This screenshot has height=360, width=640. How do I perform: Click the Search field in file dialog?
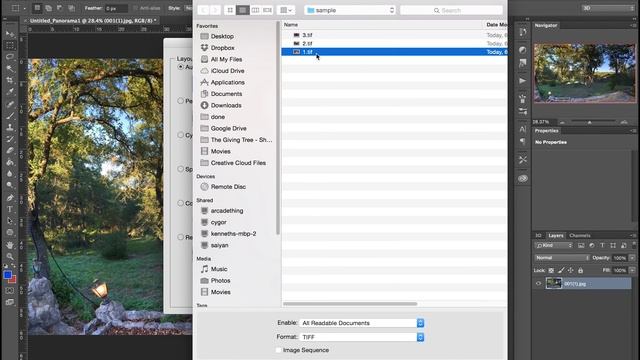(x=451, y=10)
